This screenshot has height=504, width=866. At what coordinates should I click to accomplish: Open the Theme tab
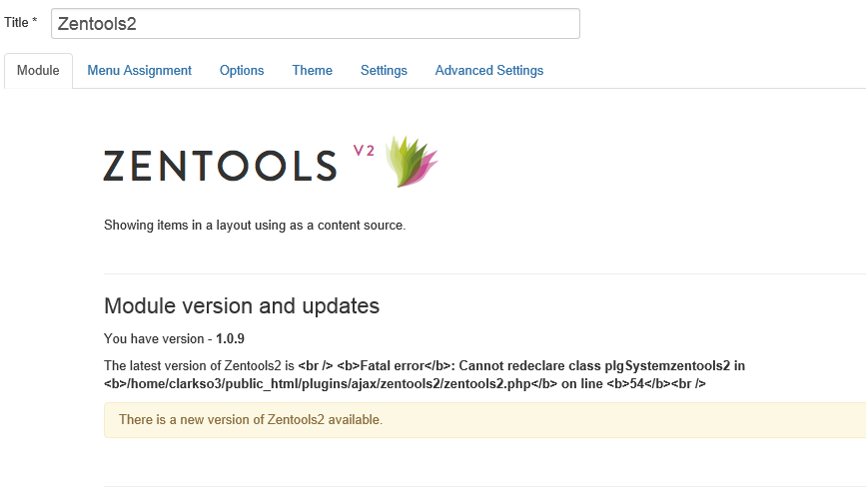312,71
